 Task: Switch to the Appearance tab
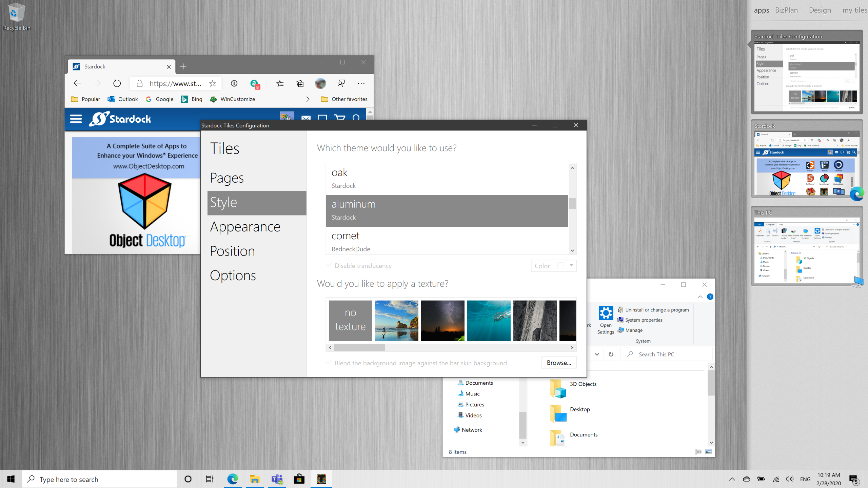[x=245, y=227]
